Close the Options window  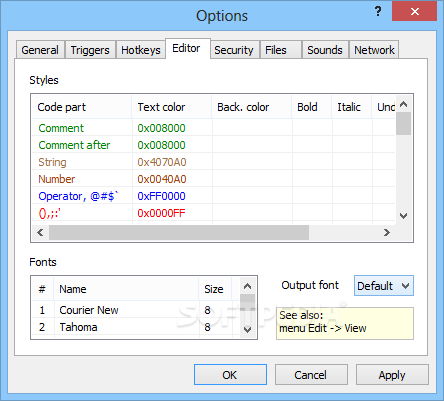click(x=414, y=12)
